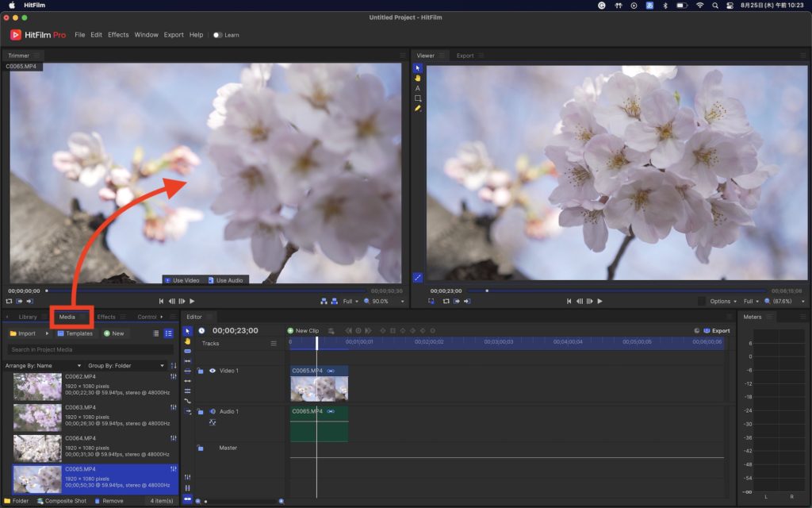Switch the media list to list view

168,333
